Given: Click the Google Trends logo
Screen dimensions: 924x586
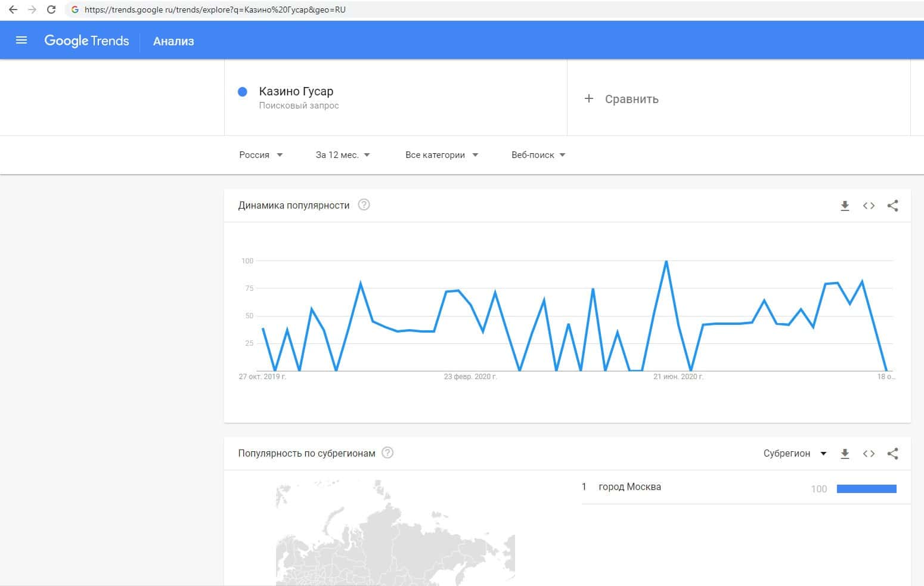Looking at the screenshot, I should (x=86, y=41).
